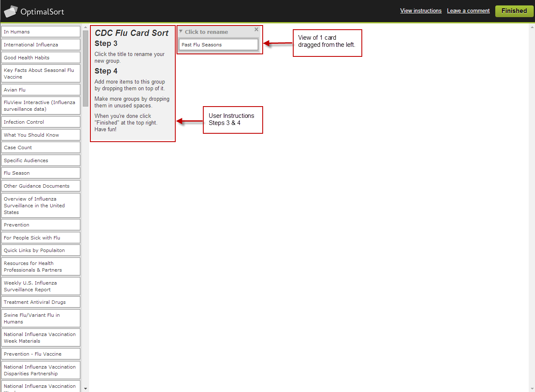This screenshot has width=535, height=392.
Task: Close the 'Click to rename' group
Action: 256,30
